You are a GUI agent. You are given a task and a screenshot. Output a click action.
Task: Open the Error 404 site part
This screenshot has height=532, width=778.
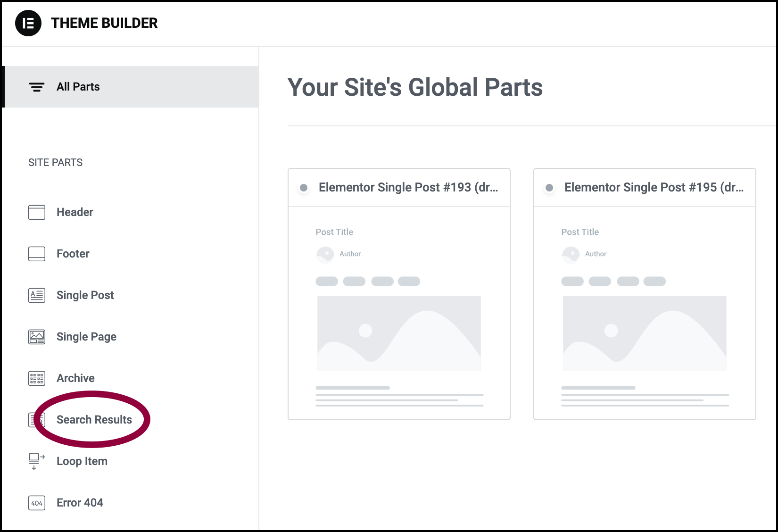[80, 503]
